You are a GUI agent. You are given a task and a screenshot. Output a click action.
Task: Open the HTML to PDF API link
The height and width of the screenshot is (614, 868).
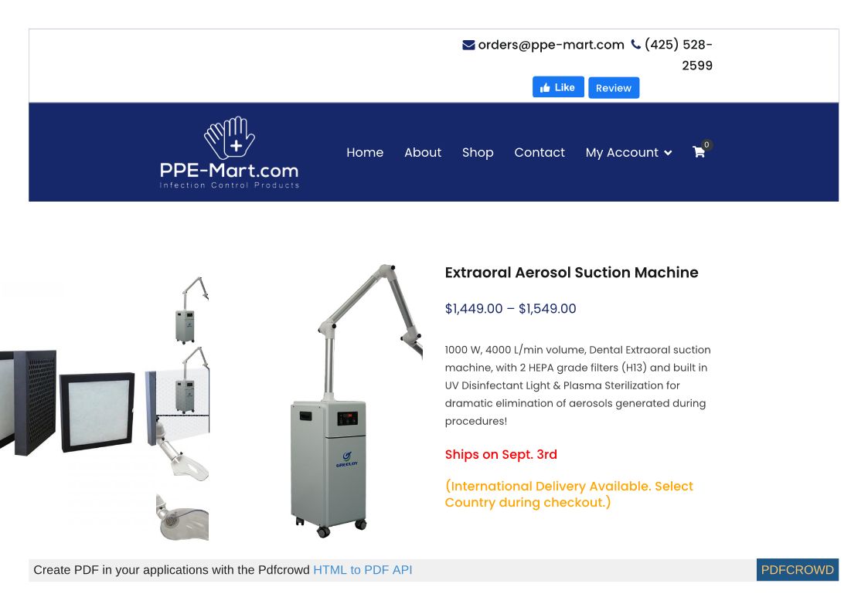[363, 570]
